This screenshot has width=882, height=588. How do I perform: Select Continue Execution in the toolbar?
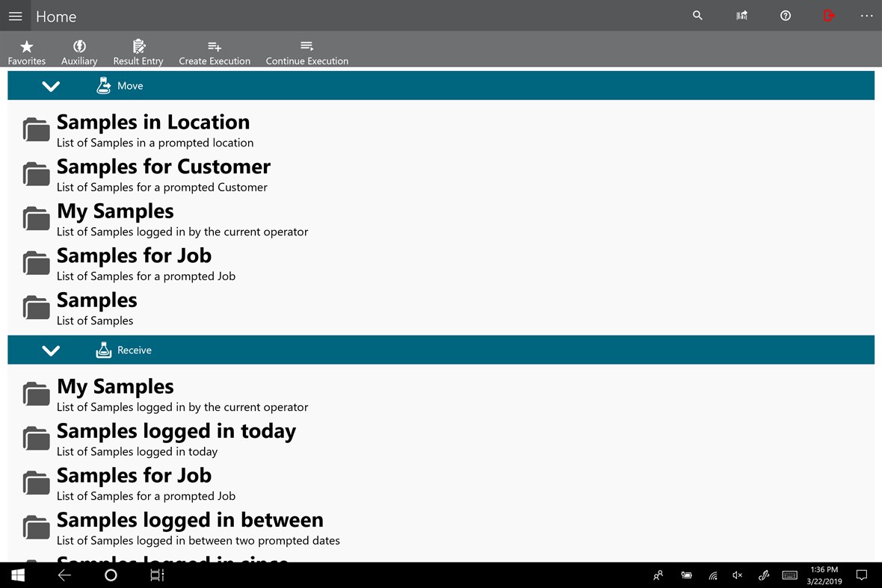[306, 50]
